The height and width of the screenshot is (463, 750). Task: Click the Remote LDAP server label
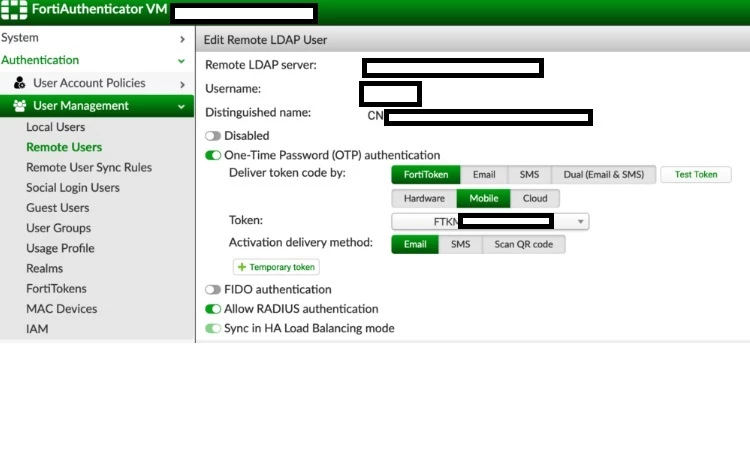(261, 65)
